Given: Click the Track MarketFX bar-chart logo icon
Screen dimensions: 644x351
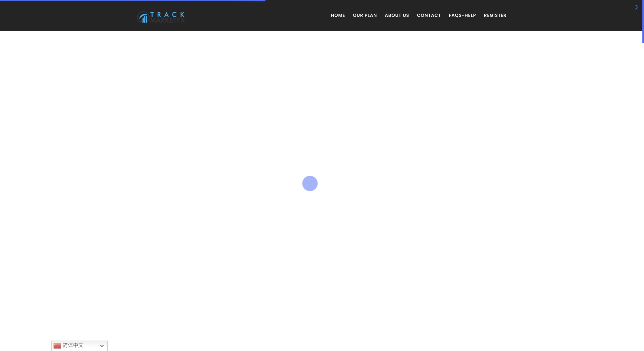Looking at the screenshot, I should pyautogui.click(x=143, y=18).
